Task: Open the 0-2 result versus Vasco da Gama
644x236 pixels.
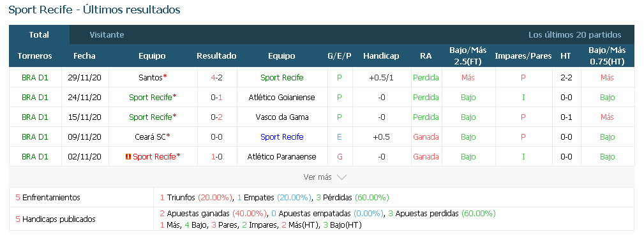Action: coord(216,117)
